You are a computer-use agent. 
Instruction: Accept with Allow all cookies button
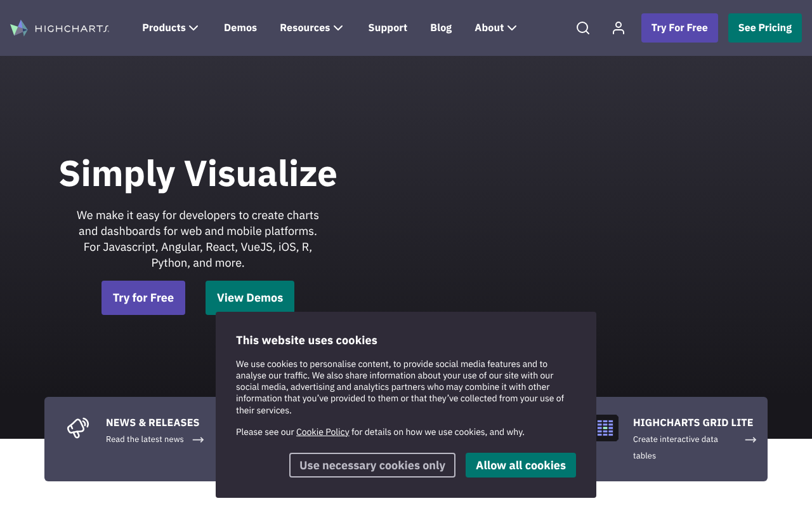(x=520, y=465)
